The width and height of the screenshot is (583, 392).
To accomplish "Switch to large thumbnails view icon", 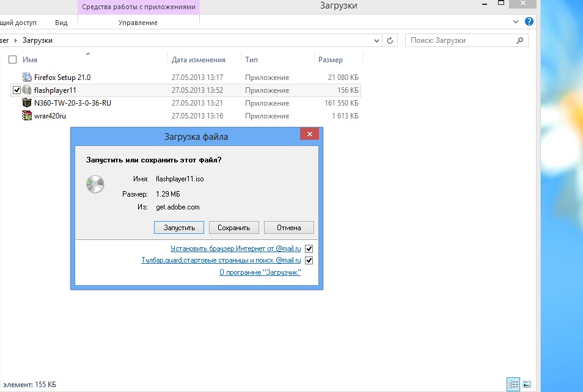I will [527, 384].
